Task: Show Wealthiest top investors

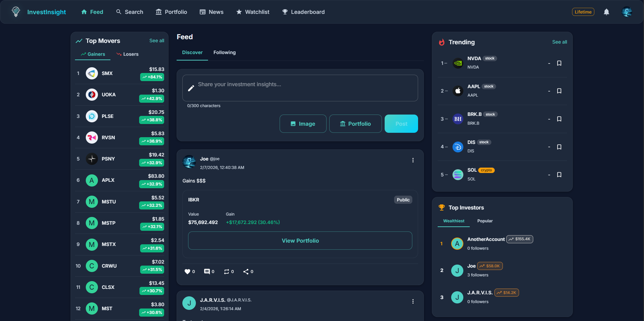Action: pos(454,221)
